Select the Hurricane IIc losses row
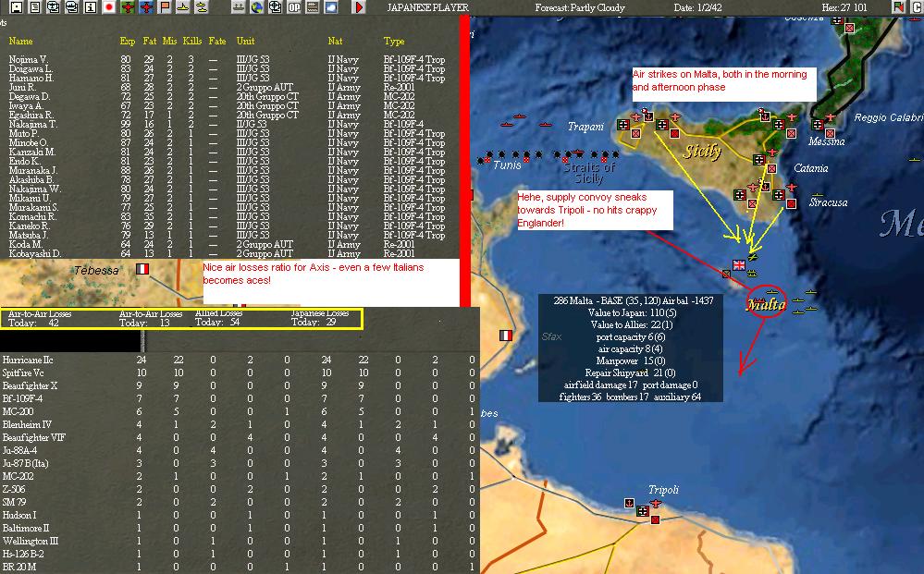The height and width of the screenshot is (574, 924). tap(239, 360)
